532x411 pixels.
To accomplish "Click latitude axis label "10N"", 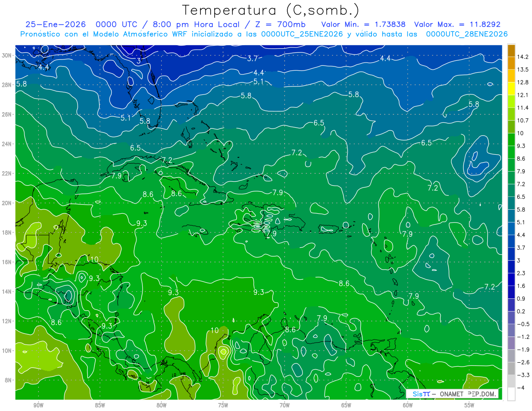I will tap(7, 350).
